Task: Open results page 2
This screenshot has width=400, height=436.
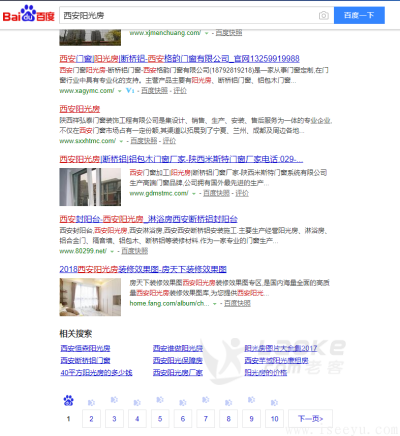Action: click(x=91, y=419)
